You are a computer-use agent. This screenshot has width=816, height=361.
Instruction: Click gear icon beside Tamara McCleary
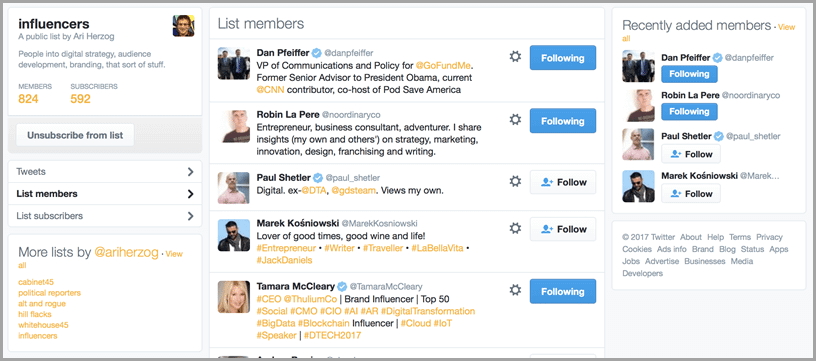515,290
